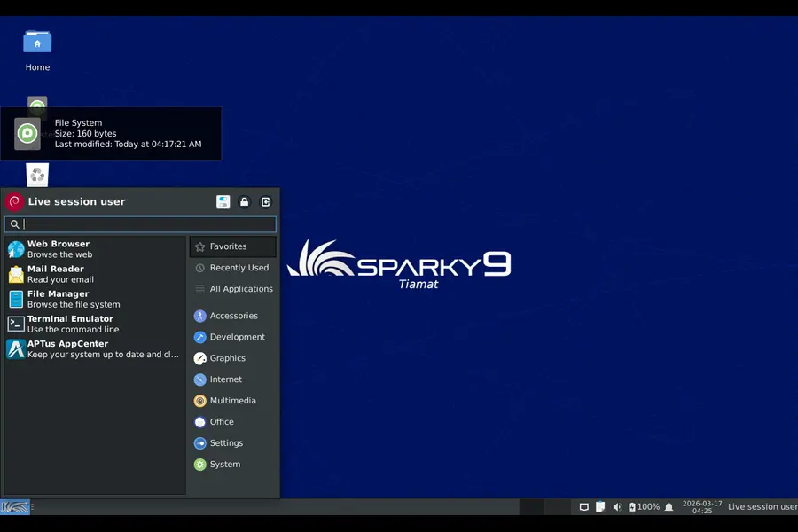
Task: Lock the screen using the padlock icon
Action: [244, 201]
